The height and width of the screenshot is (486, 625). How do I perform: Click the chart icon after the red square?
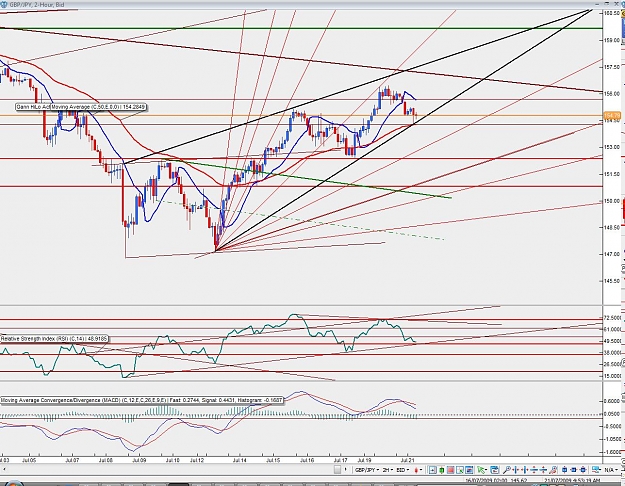tap(460, 470)
